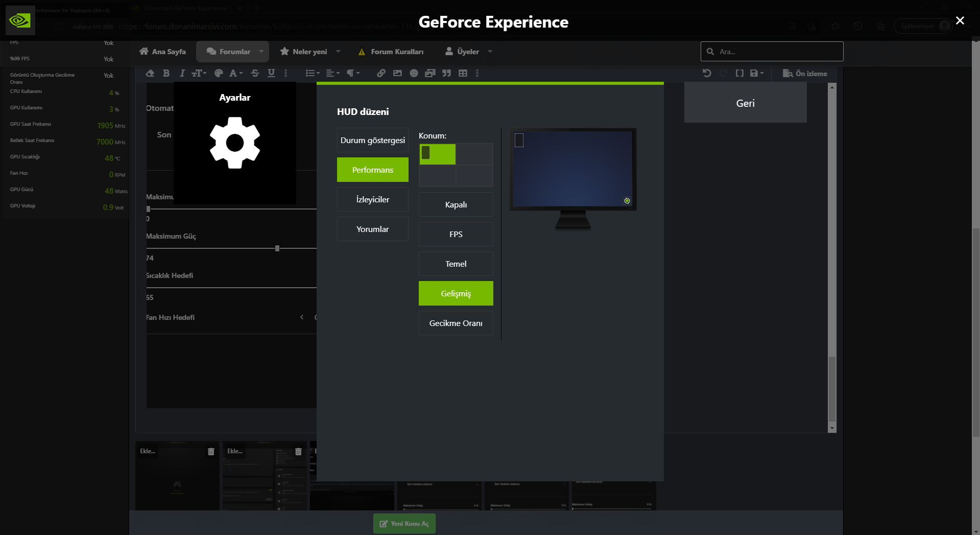Open the emoji smiley picker
The width and height of the screenshot is (980, 535).
(414, 73)
